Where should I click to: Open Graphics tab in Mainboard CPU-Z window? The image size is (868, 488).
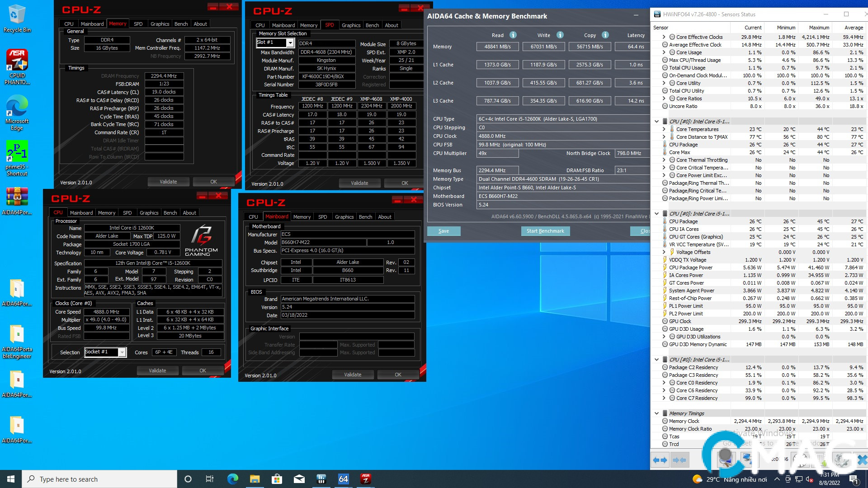coord(344,217)
